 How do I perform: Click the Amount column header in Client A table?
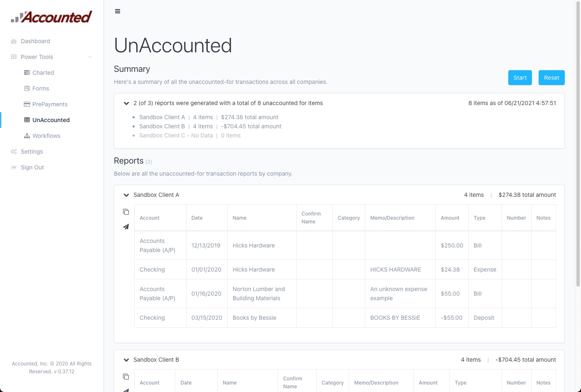click(450, 218)
